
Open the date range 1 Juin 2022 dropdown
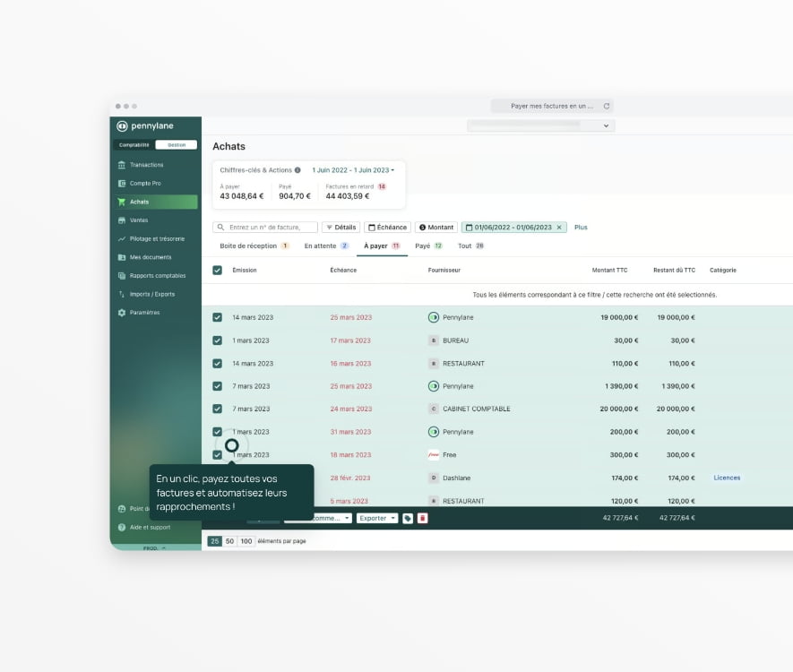tap(353, 170)
